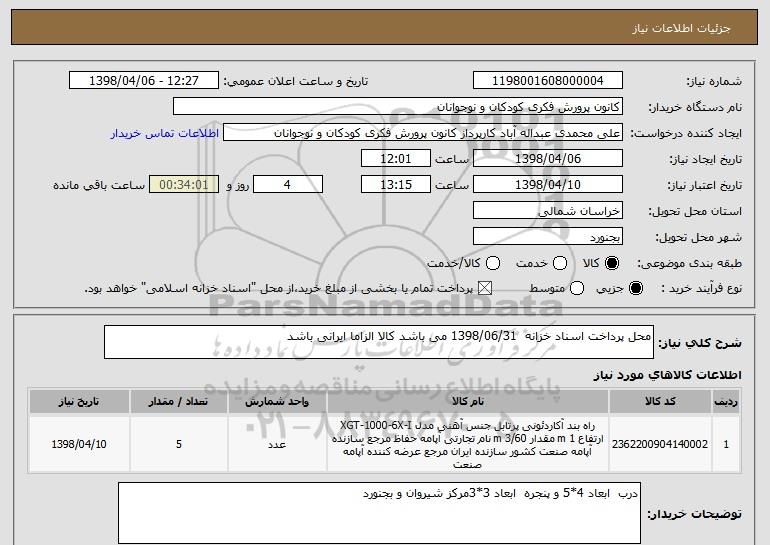Click the تعداد / مقدار column header
This screenshot has width=770, height=545.
179,402
